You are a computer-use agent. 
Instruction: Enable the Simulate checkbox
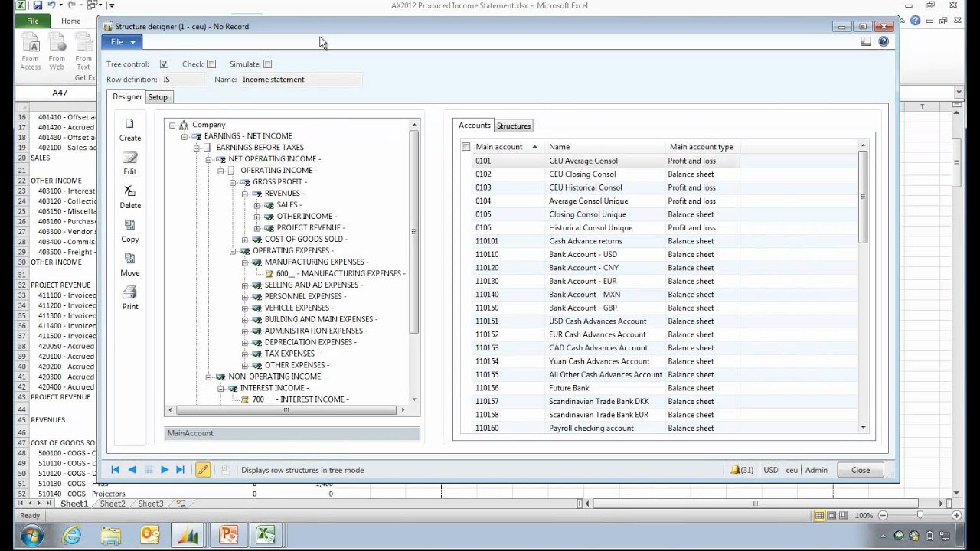point(267,64)
